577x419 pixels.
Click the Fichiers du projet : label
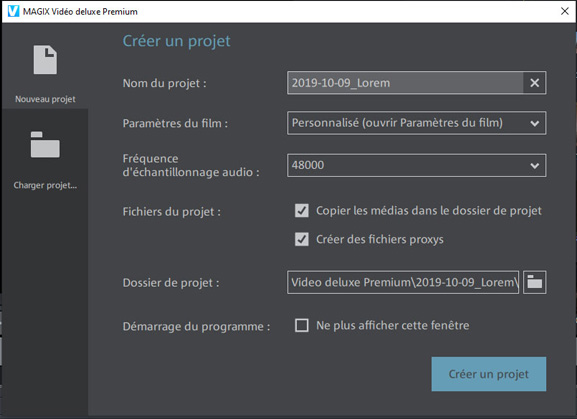click(171, 212)
